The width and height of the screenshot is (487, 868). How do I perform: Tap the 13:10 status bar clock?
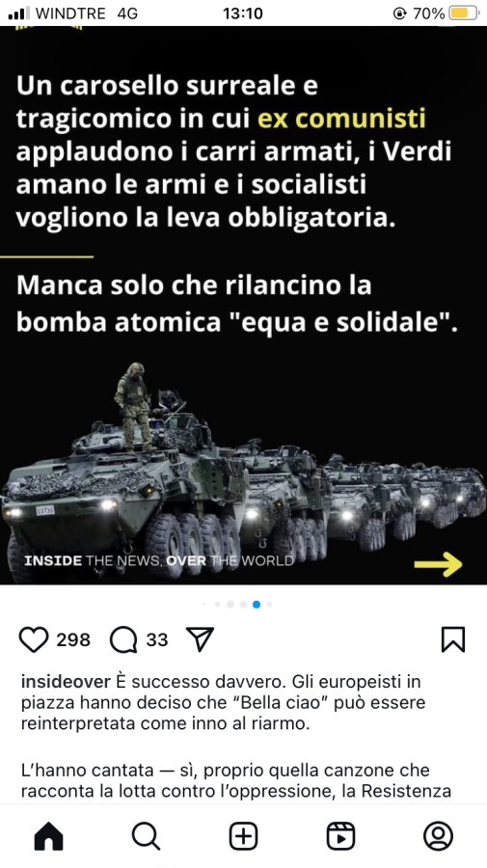coord(243,14)
